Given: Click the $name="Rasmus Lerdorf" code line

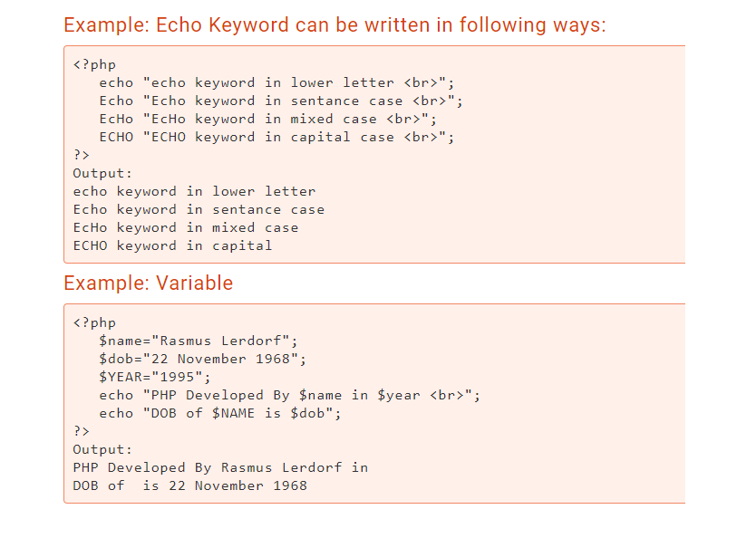Looking at the screenshot, I should [199, 341].
